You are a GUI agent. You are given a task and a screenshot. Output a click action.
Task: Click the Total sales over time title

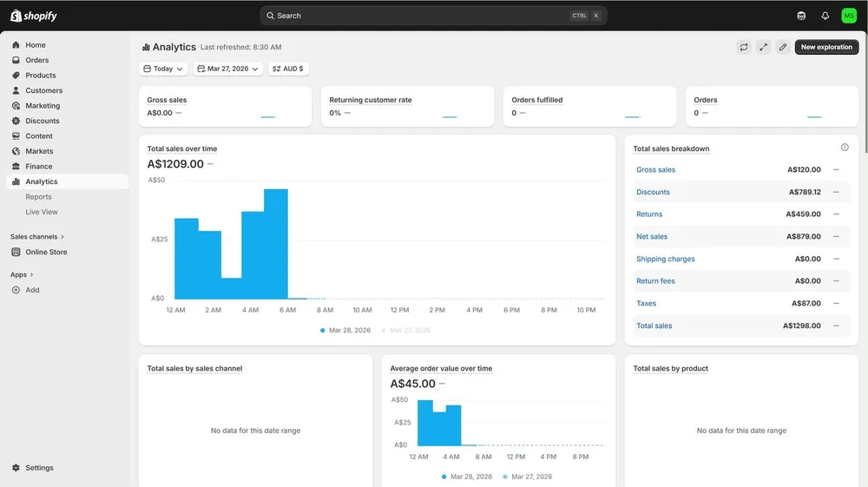point(182,148)
